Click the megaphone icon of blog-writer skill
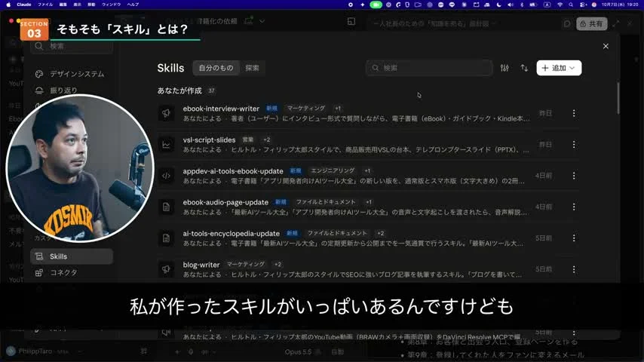Image resolution: width=644 pixels, height=362 pixels. 166,269
